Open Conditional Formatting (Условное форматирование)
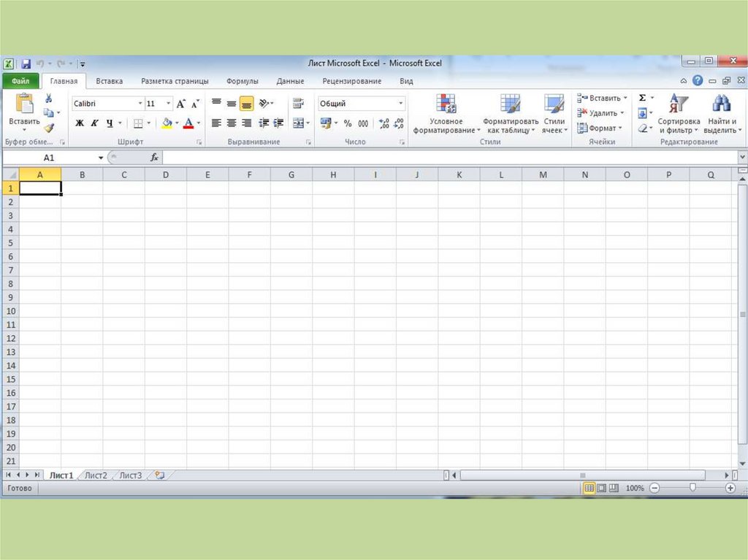The height and width of the screenshot is (560, 748). click(446, 114)
